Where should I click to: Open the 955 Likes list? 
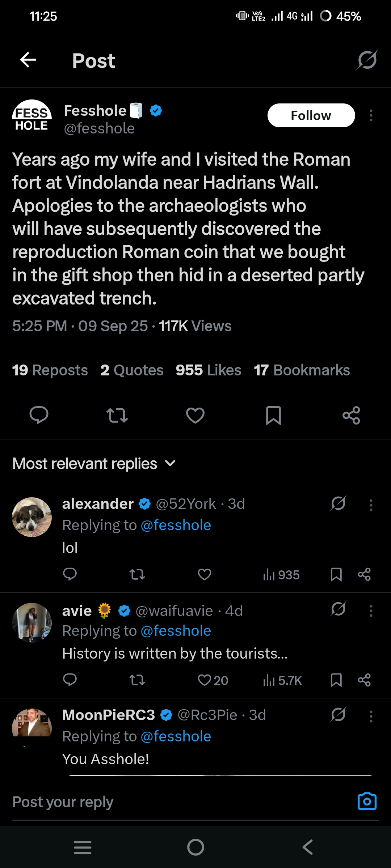click(208, 370)
